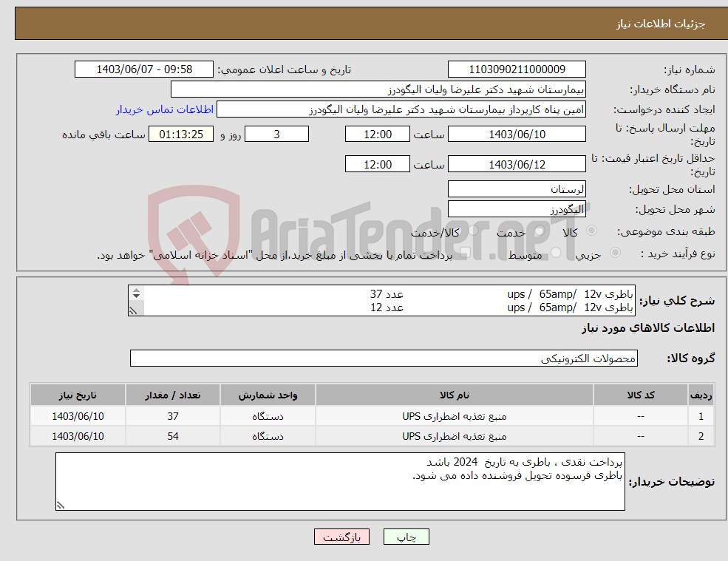728x561 pixels.
Task: Click resize grip of description text area
Action: tap(133, 311)
